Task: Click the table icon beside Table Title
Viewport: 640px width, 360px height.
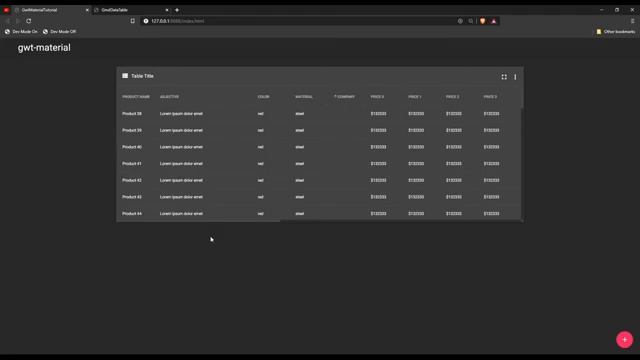Action: pos(125,76)
